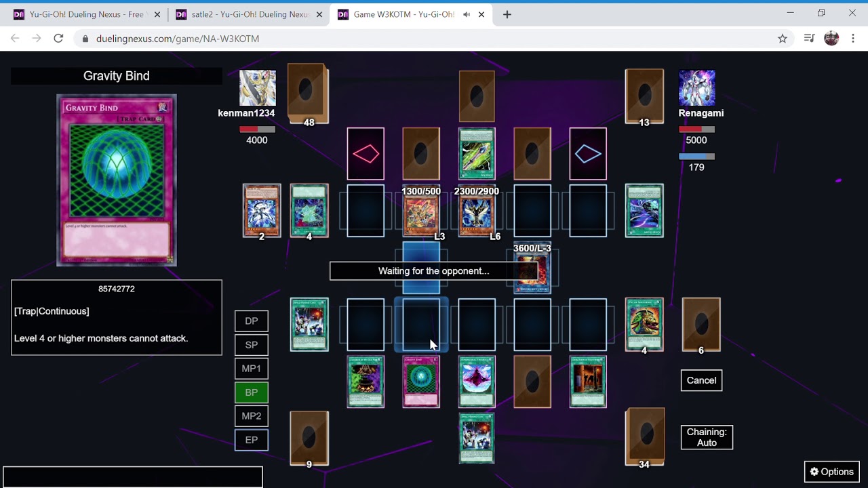Click the DP phase button
The width and height of the screenshot is (868, 488).
(x=252, y=321)
